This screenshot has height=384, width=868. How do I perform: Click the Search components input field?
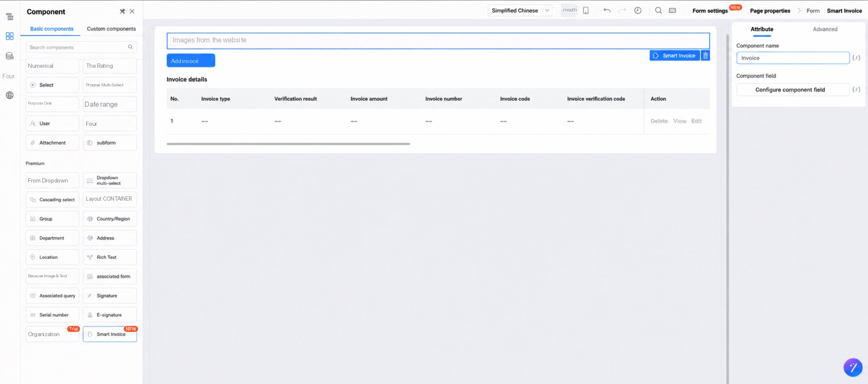coord(81,47)
